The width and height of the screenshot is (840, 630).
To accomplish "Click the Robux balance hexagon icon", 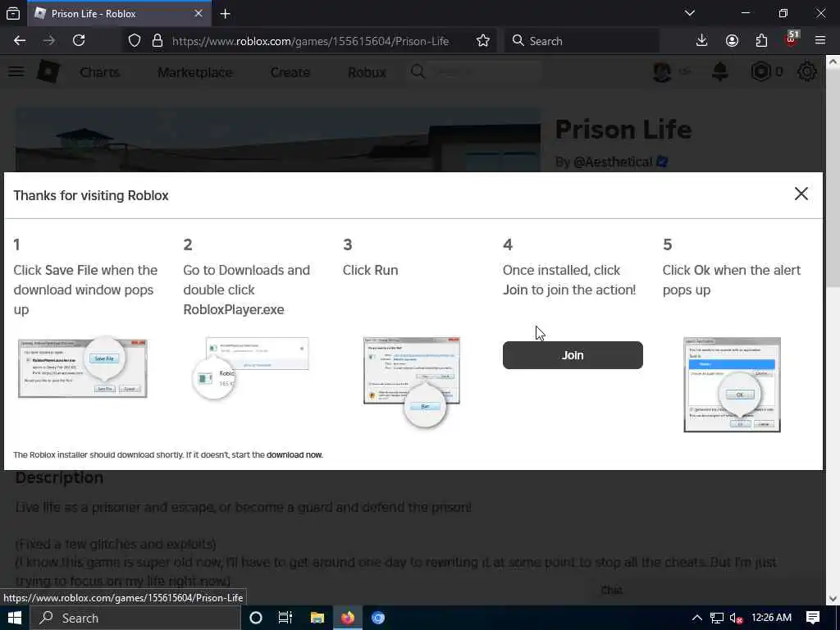I will [x=760, y=72].
